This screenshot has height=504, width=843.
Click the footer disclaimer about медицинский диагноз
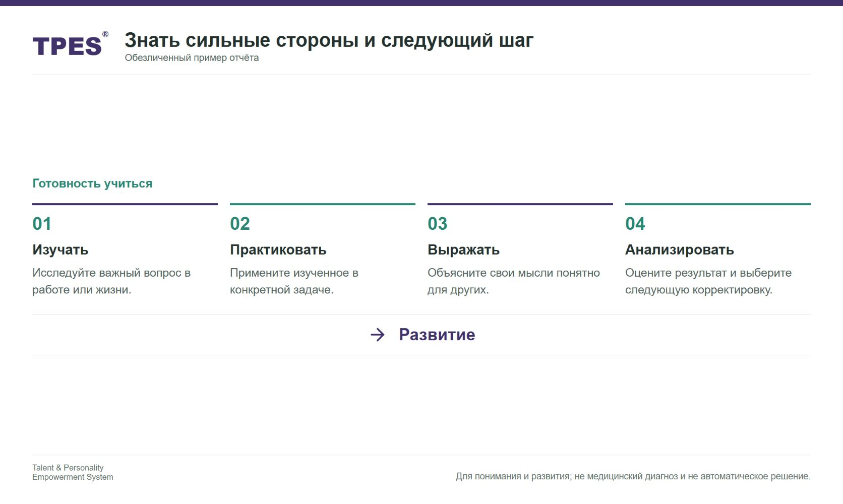point(633,476)
